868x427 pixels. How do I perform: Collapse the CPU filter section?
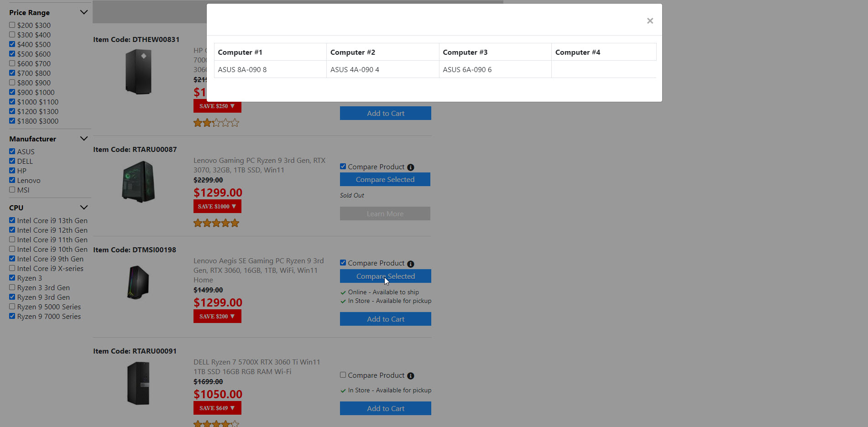(84, 208)
